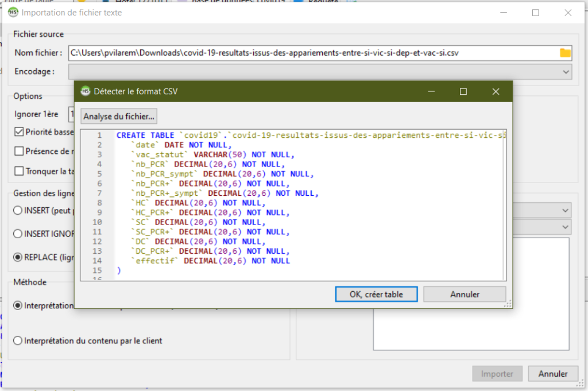Image resolution: width=588 pixels, height=391 pixels.
Task: Click Annuler in the import window
Action: tap(553, 373)
